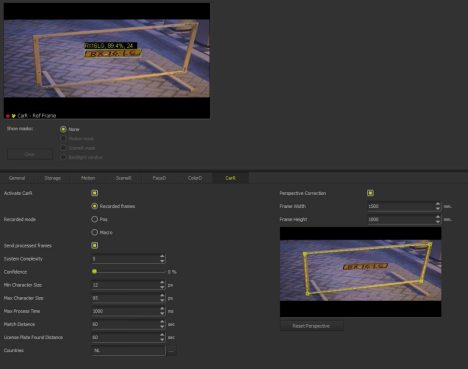Click the Confidence slider handle
Viewport: 468px width, 369px height.
(x=94, y=272)
